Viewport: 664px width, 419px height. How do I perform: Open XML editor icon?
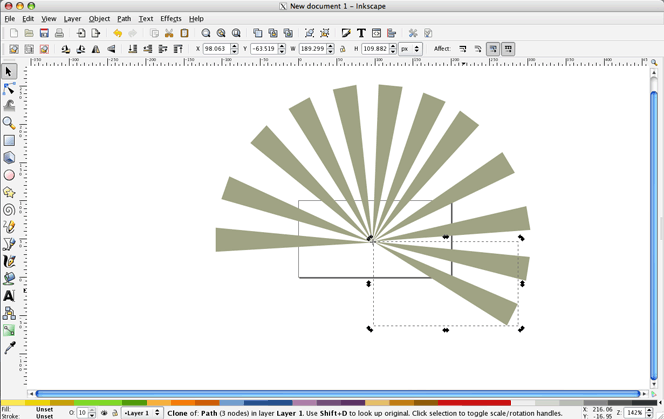click(376, 33)
